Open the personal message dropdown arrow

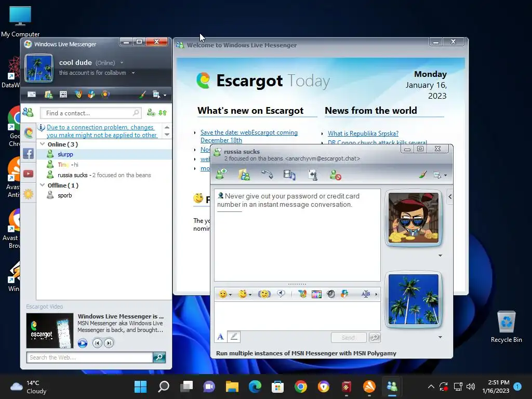[x=134, y=73]
